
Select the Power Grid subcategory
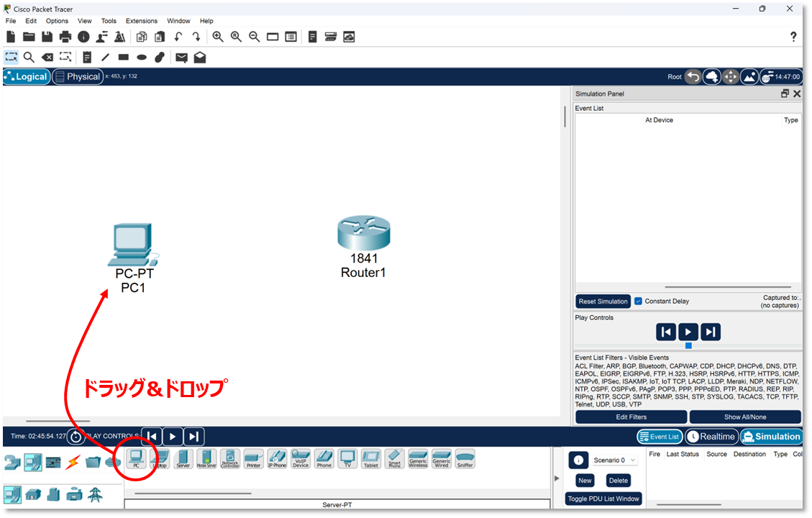(x=95, y=495)
